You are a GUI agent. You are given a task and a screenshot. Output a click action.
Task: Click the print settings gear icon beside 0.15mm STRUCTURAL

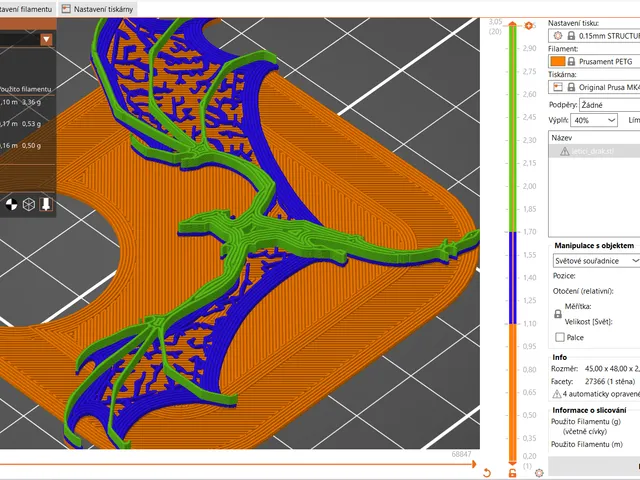pos(558,36)
